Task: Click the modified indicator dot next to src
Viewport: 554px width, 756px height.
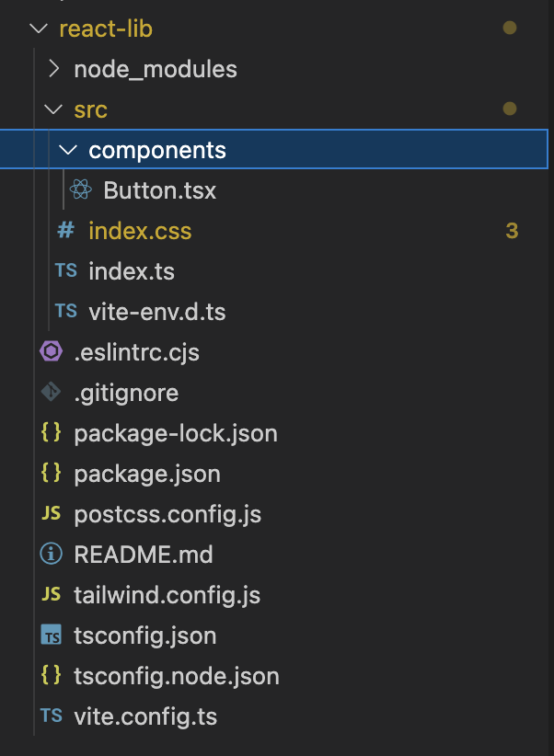Action: (511, 109)
